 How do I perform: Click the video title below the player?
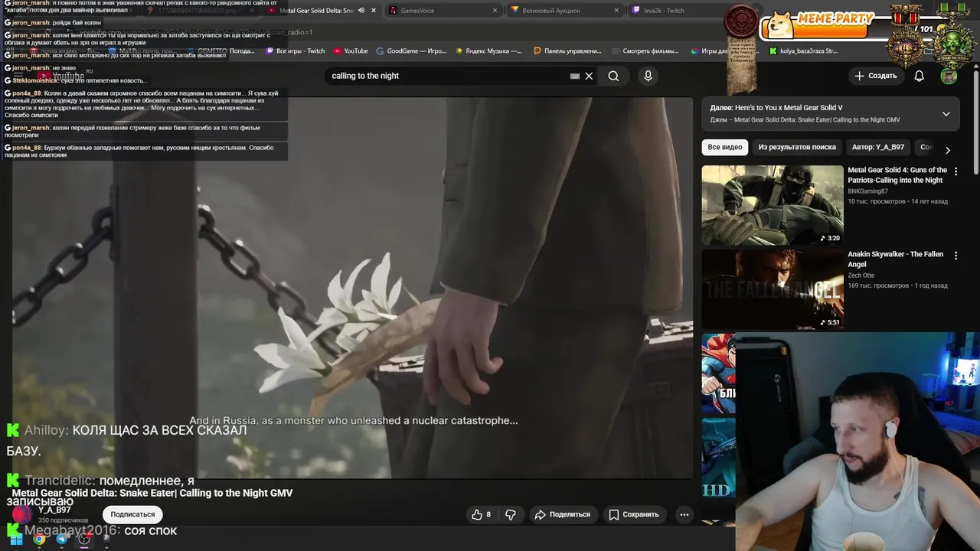tap(152, 493)
